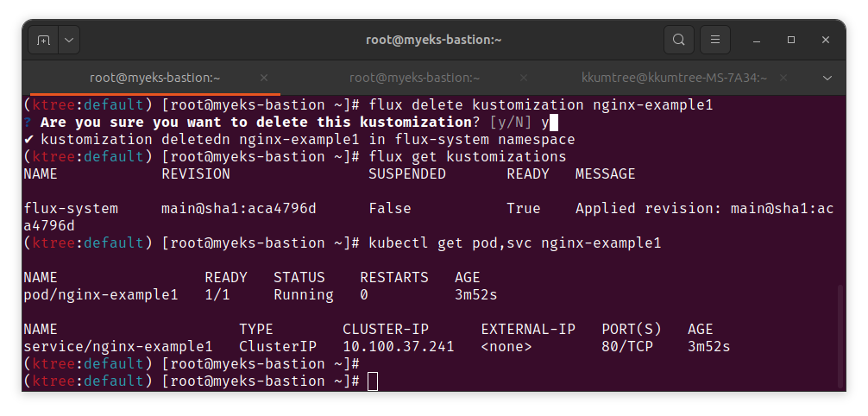Image resolution: width=868 pixels, height=416 pixels.
Task: Click the terminal vertical scrollbar
Action: 841,336
